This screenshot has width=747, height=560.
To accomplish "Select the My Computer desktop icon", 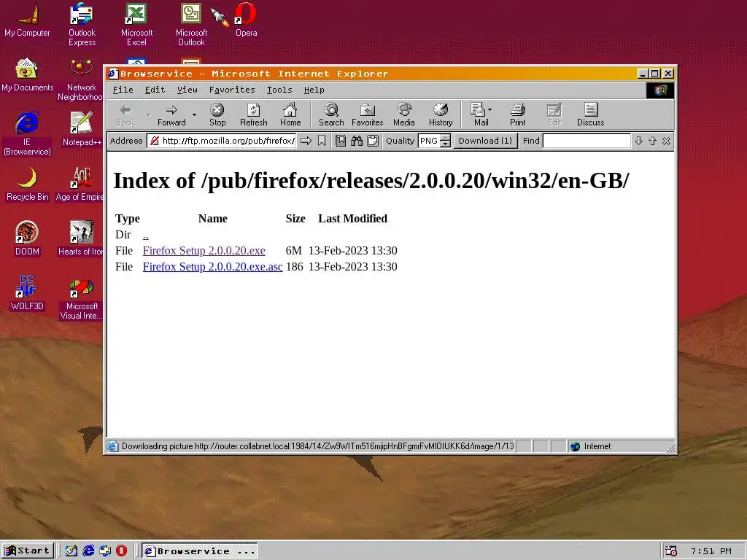I will [27, 20].
